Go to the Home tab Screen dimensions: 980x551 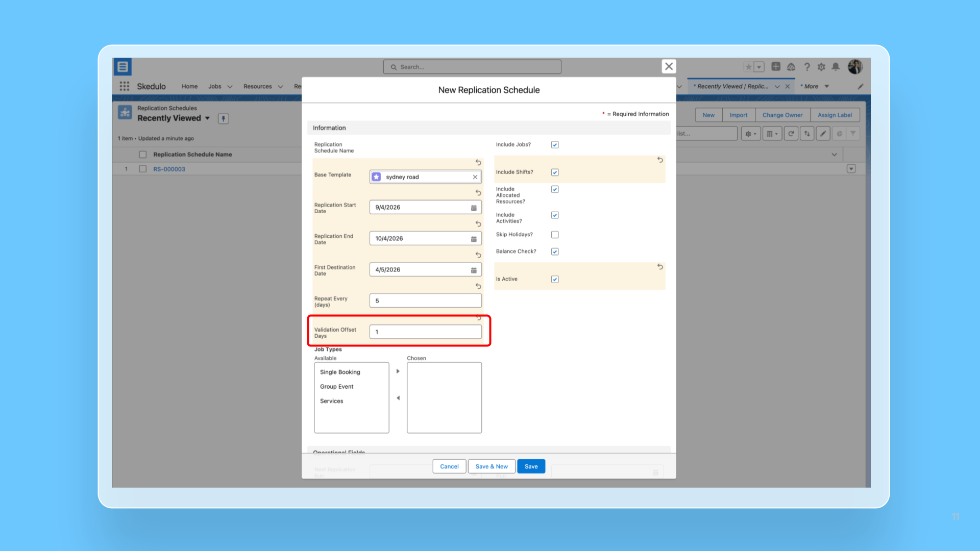tap(189, 86)
